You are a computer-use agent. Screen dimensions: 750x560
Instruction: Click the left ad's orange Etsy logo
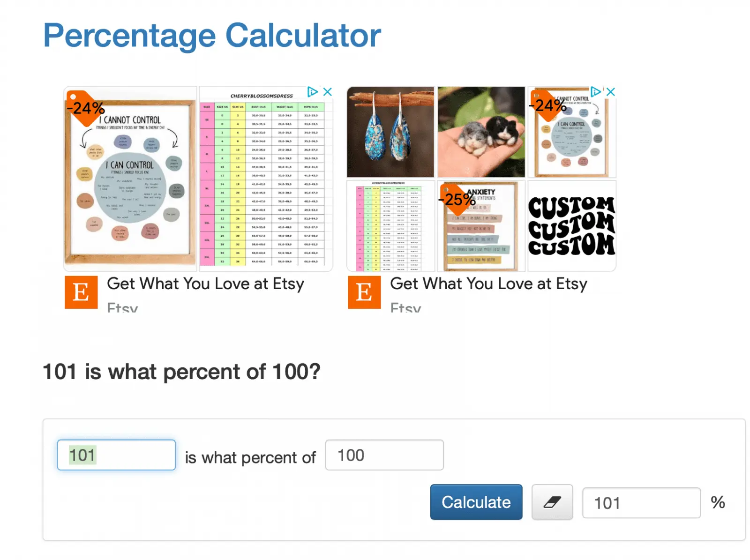(x=81, y=292)
